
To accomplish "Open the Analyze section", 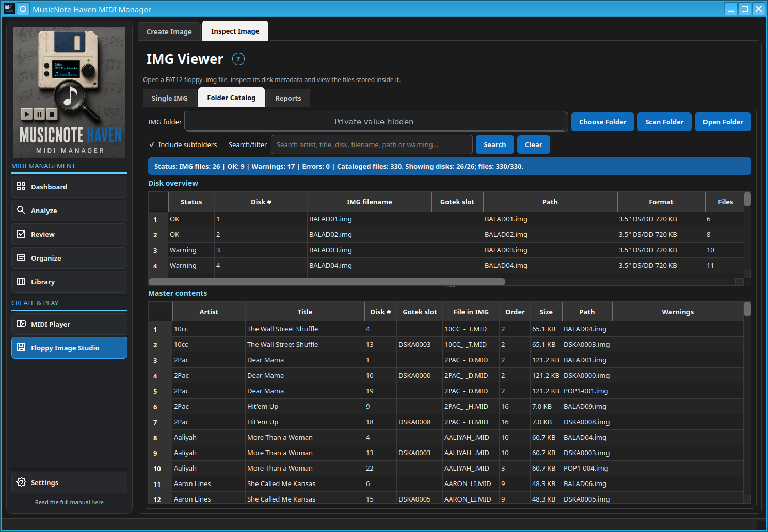I will (x=69, y=211).
